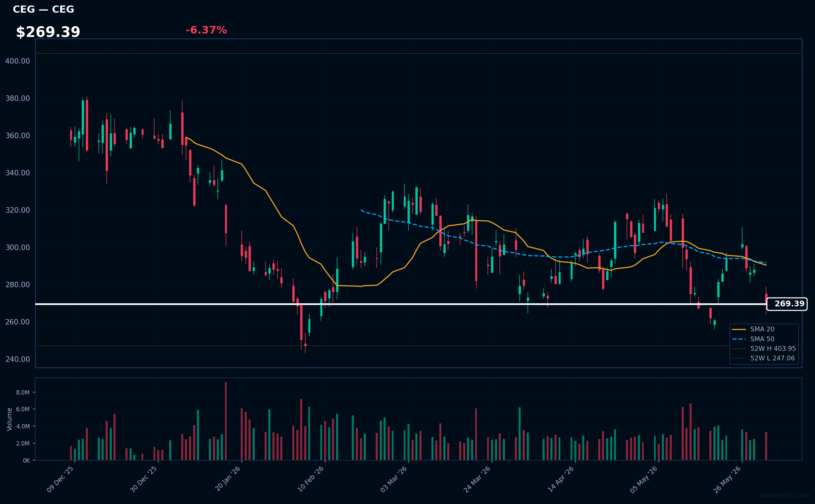Click the 26 May '26 date label
815x504 pixels.
coord(727,479)
